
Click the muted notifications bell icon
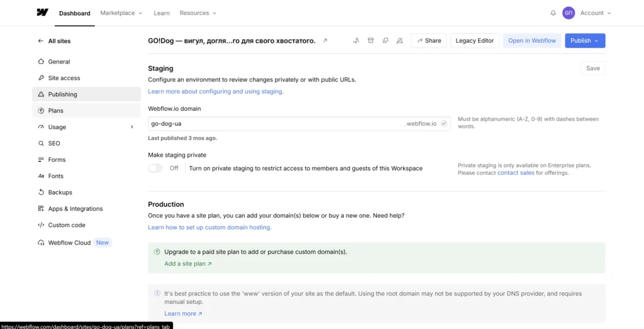click(x=399, y=41)
